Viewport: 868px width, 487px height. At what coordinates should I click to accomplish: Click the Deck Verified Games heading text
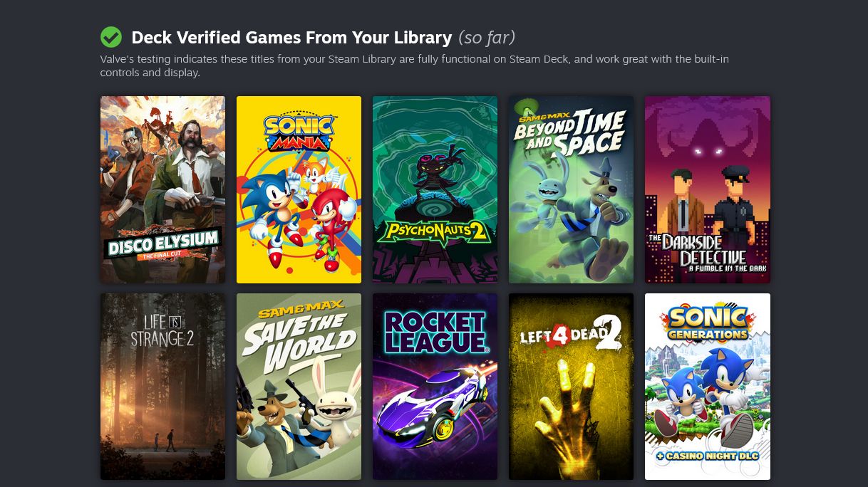[x=291, y=37]
